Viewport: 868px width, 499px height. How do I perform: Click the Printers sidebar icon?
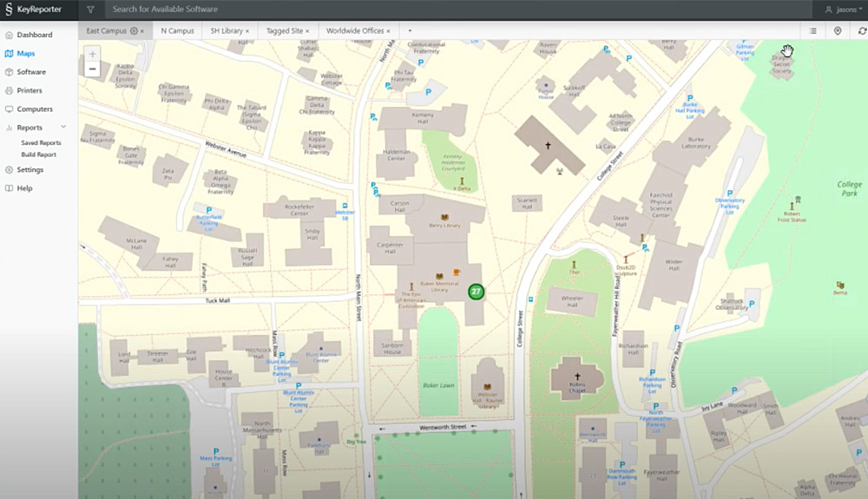tap(9, 91)
